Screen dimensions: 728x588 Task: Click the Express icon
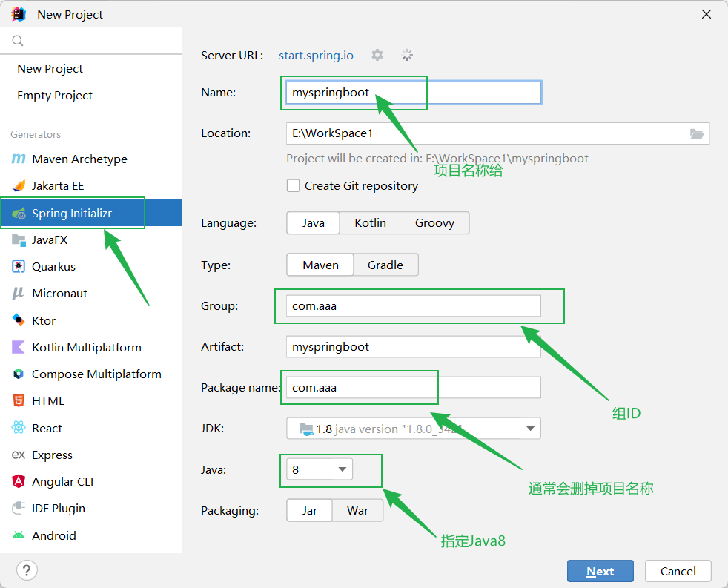pos(19,455)
